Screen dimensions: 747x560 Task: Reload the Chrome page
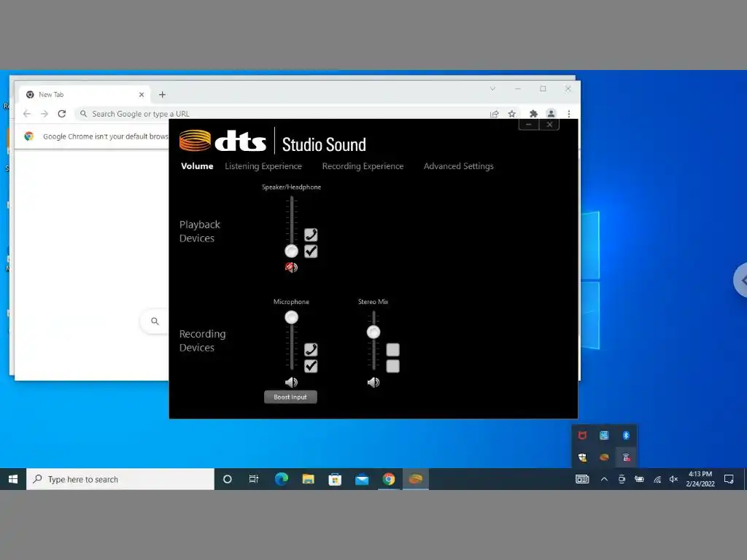pos(62,114)
